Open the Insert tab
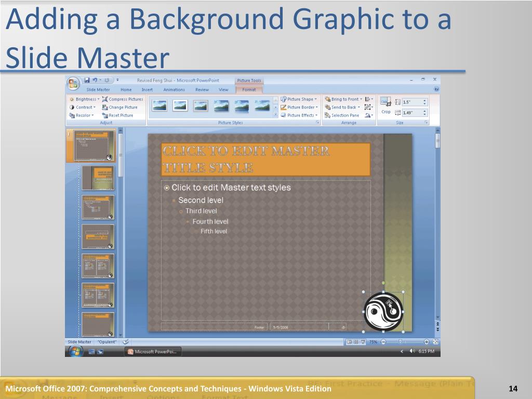Viewport: 532px width, 399px height. (147, 89)
